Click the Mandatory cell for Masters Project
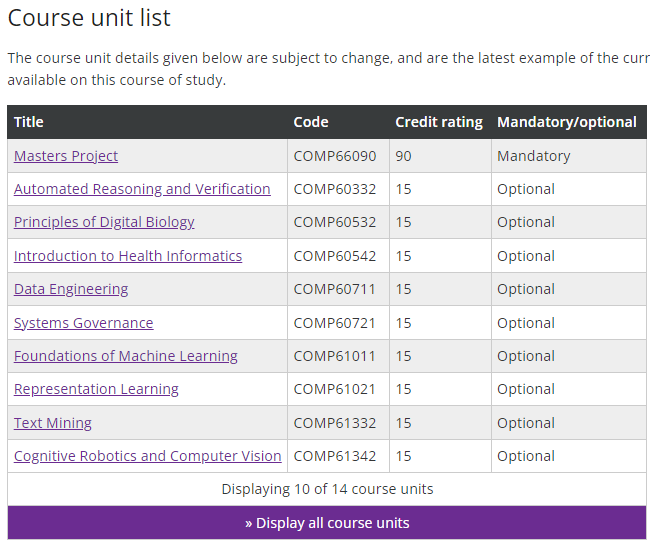Viewport: 650px width, 555px height. point(534,156)
